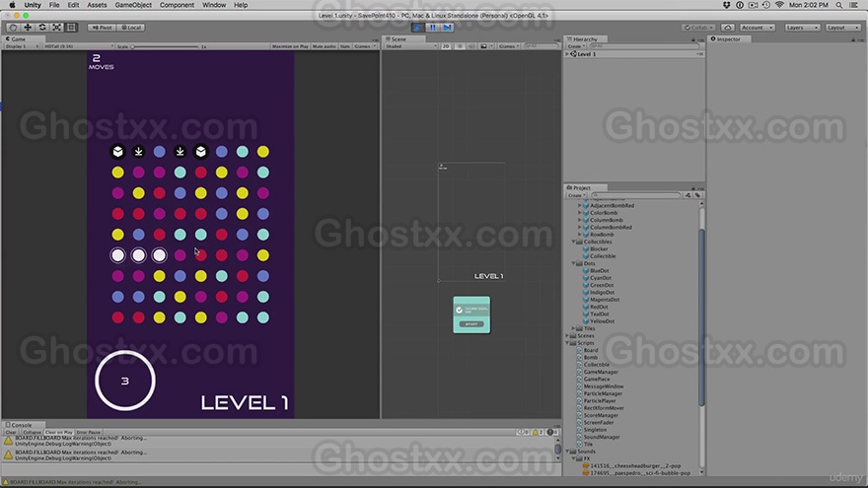Toggle console error count filter

[x=552, y=432]
